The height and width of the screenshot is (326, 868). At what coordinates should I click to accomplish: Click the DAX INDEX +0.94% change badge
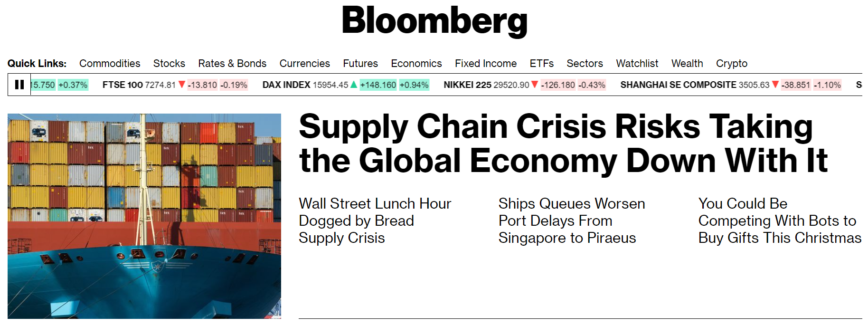pyautogui.click(x=414, y=85)
